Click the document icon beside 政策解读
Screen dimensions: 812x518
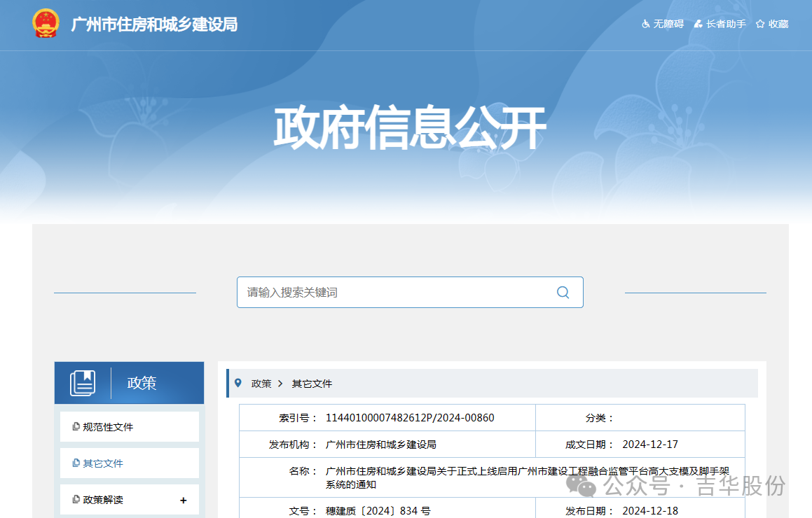click(76, 499)
